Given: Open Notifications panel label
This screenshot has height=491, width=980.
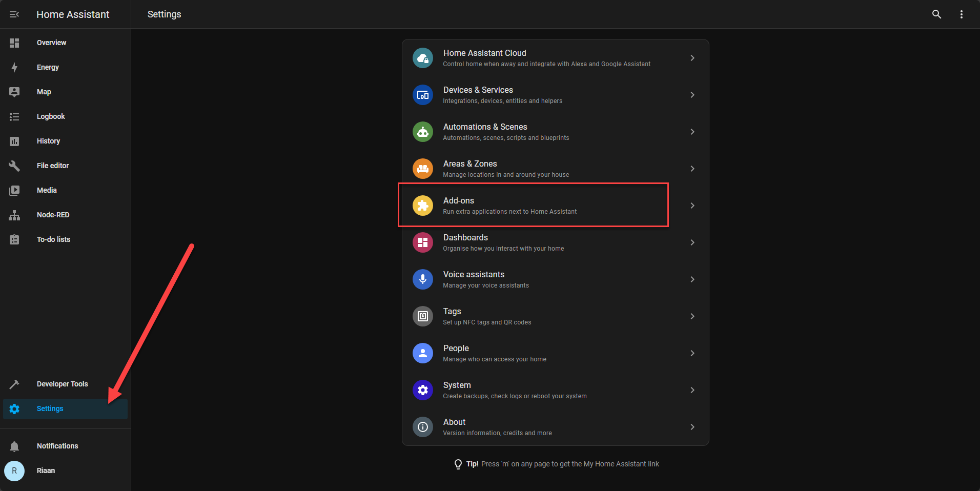Looking at the screenshot, I should pyautogui.click(x=57, y=446).
